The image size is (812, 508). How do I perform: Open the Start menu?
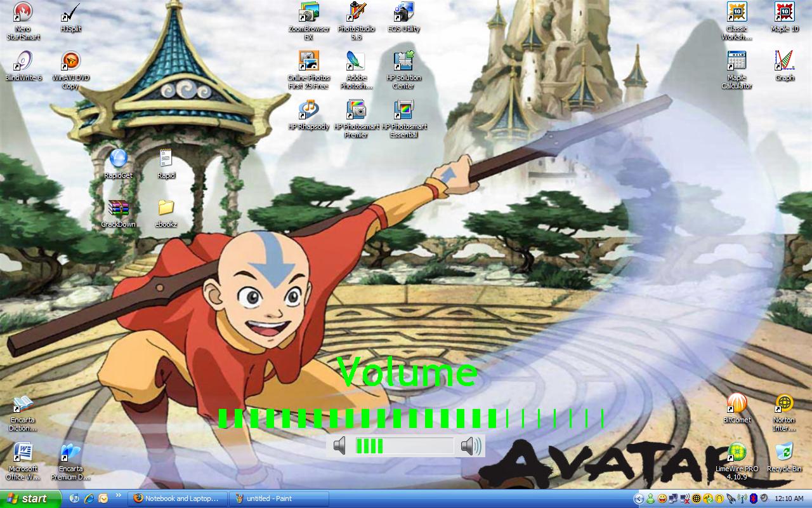point(30,498)
